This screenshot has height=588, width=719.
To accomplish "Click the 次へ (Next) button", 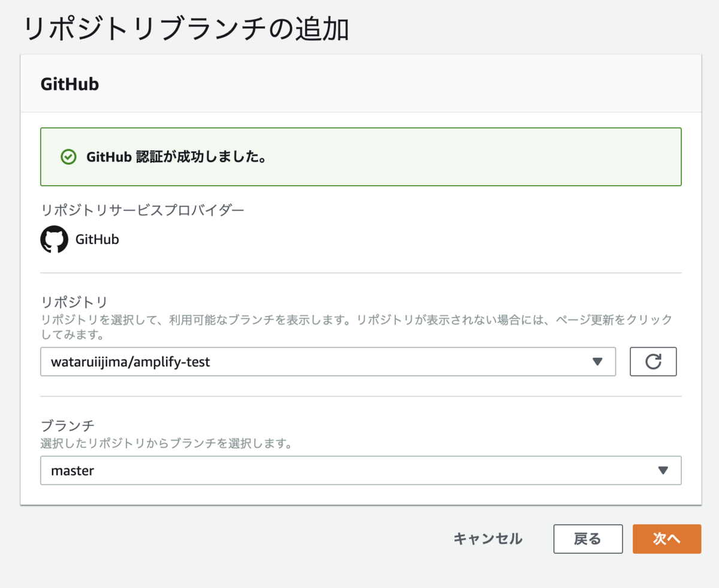I will (667, 539).
